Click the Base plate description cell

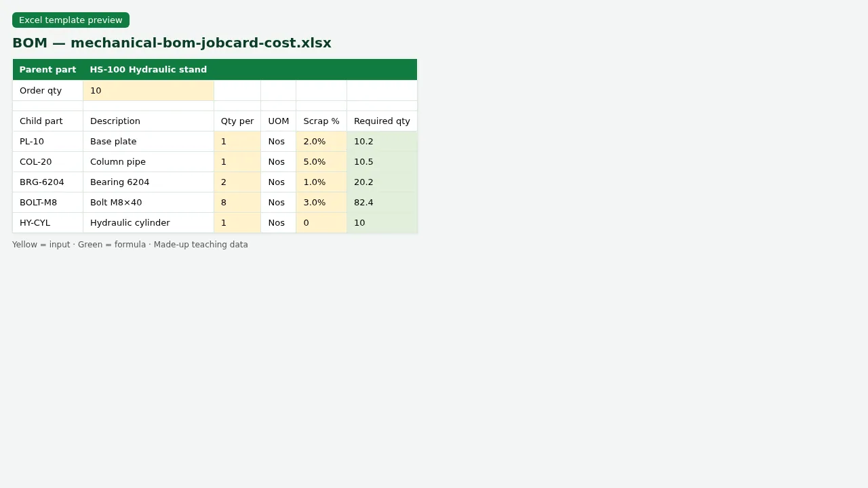[149, 142]
